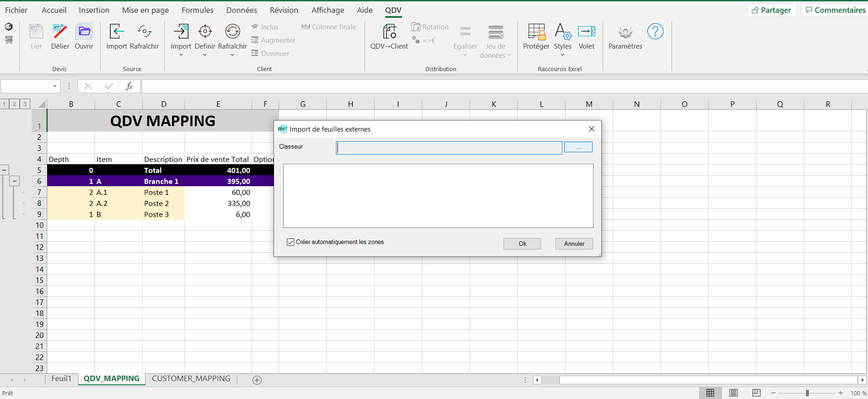868x399 pixels.
Task: Collapse outline group at row 5
Action: point(4,170)
